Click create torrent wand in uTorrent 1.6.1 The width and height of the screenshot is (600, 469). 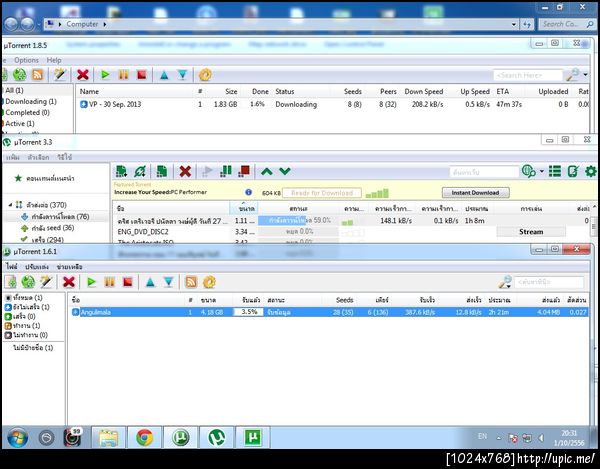pos(46,282)
